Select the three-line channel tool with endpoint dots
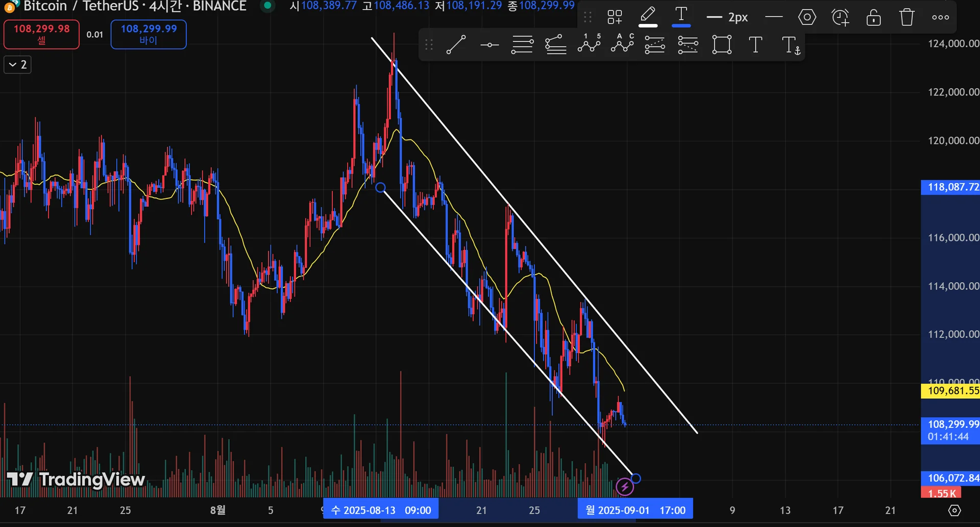This screenshot has height=527, width=980. click(x=523, y=45)
